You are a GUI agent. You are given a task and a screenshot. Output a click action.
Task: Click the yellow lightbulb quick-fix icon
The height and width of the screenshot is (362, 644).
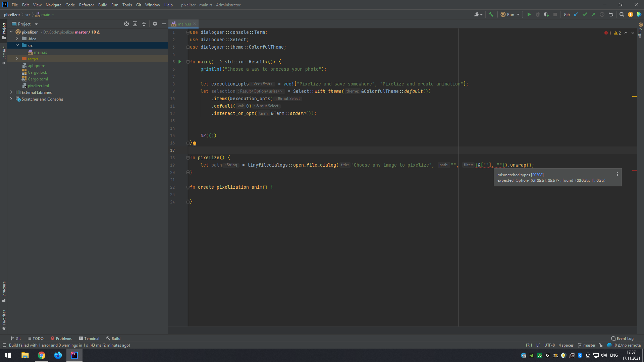[195, 143]
